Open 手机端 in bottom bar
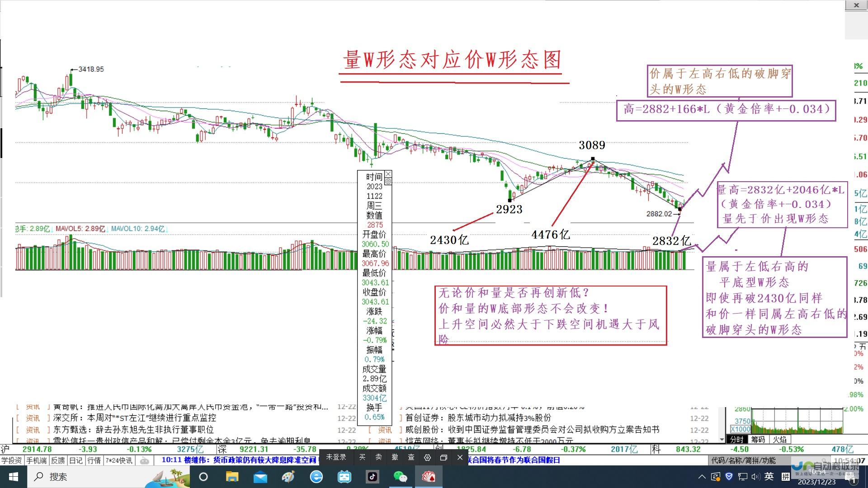 36,460
